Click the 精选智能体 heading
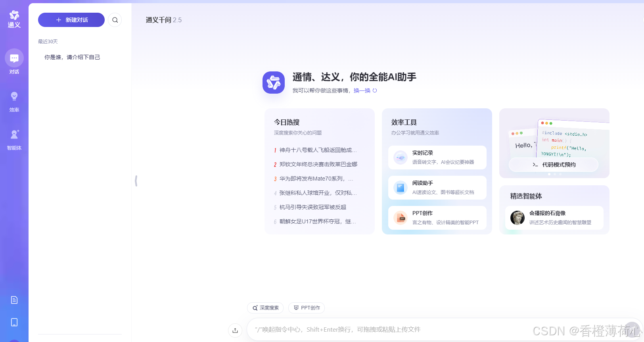The image size is (644, 342). (526, 196)
